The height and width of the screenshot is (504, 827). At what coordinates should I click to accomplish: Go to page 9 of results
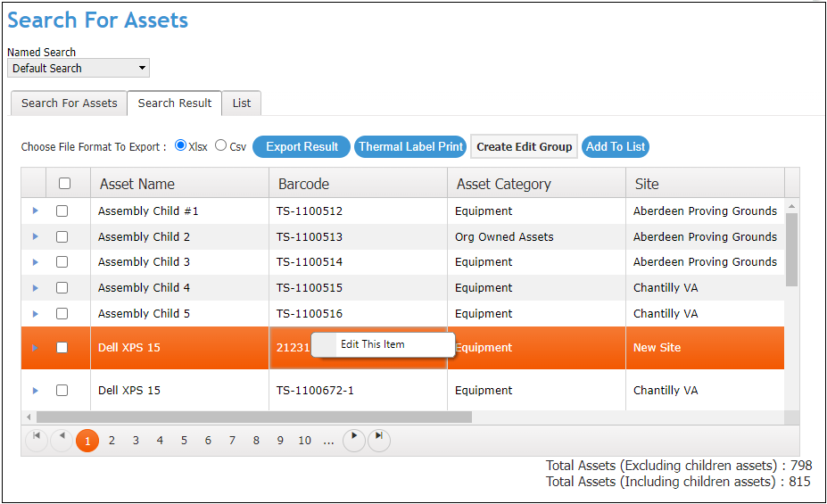280,441
